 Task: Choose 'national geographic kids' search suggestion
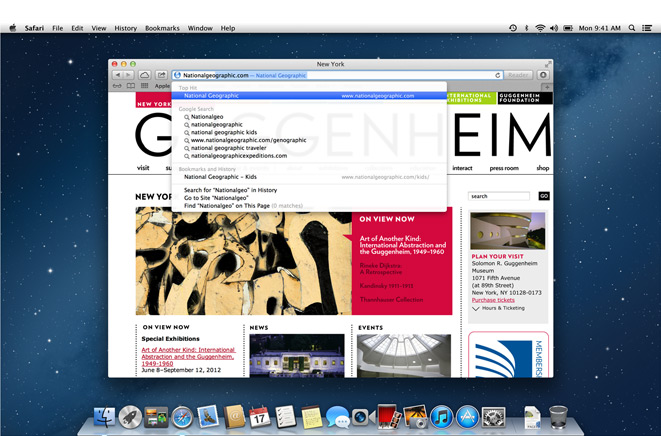(226, 132)
